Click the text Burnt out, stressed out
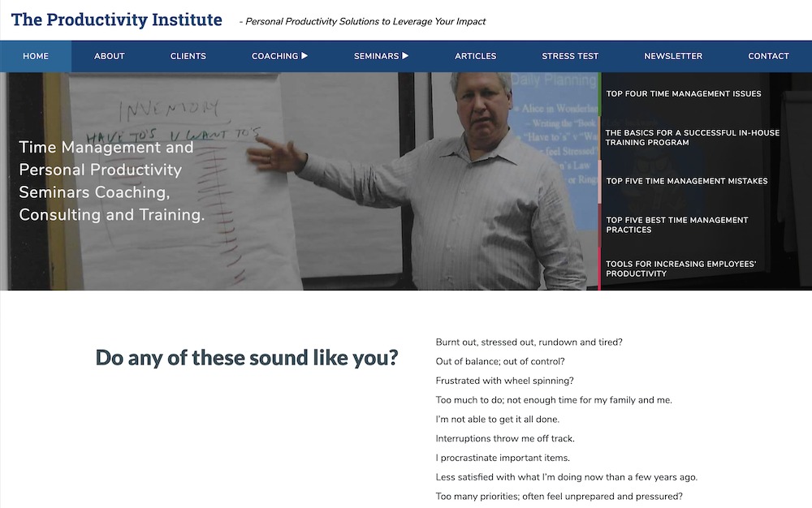The height and width of the screenshot is (508, 812). pos(529,342)
